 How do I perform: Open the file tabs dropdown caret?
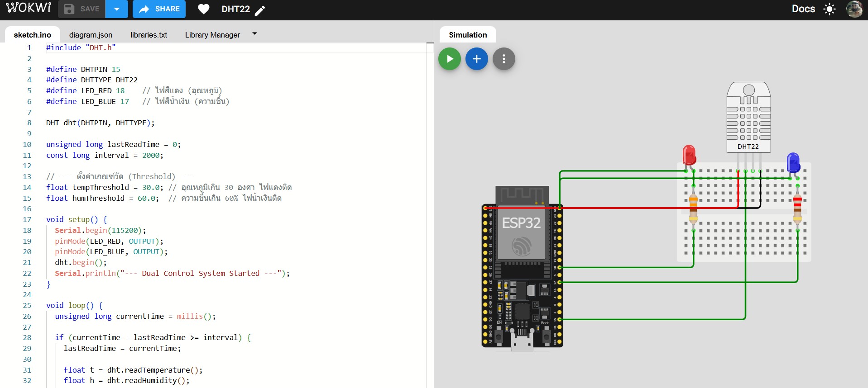point(254,34)
